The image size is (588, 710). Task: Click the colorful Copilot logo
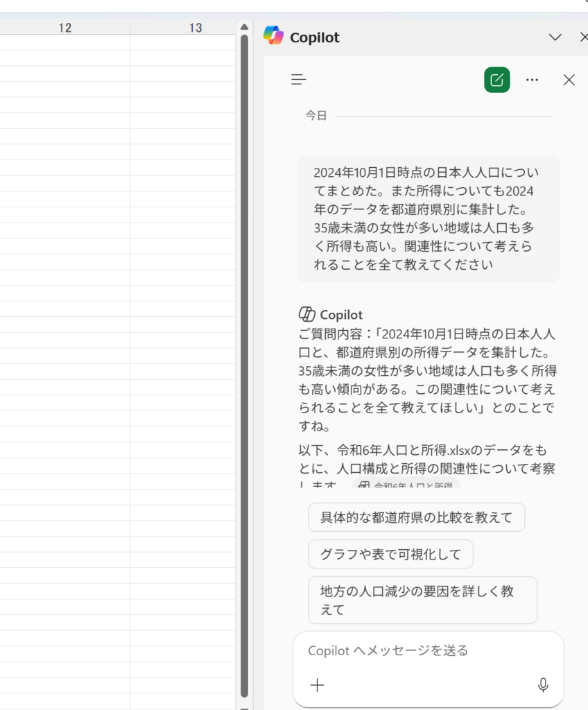[x=273, y=36]
